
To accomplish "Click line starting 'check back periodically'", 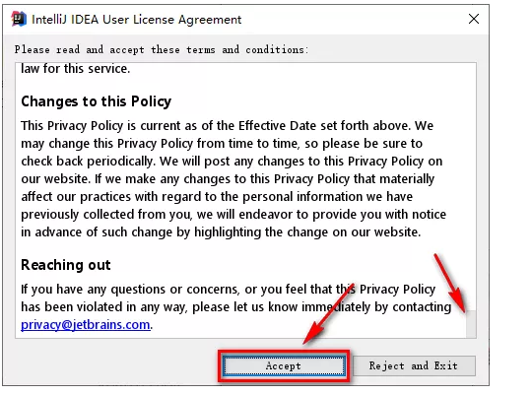I will pos(232,162).
